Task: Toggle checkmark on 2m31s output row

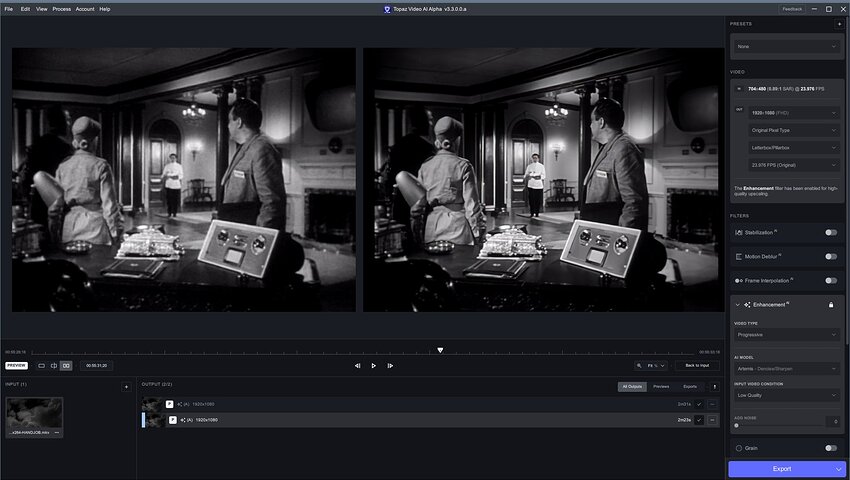Action: coord(699,404)
